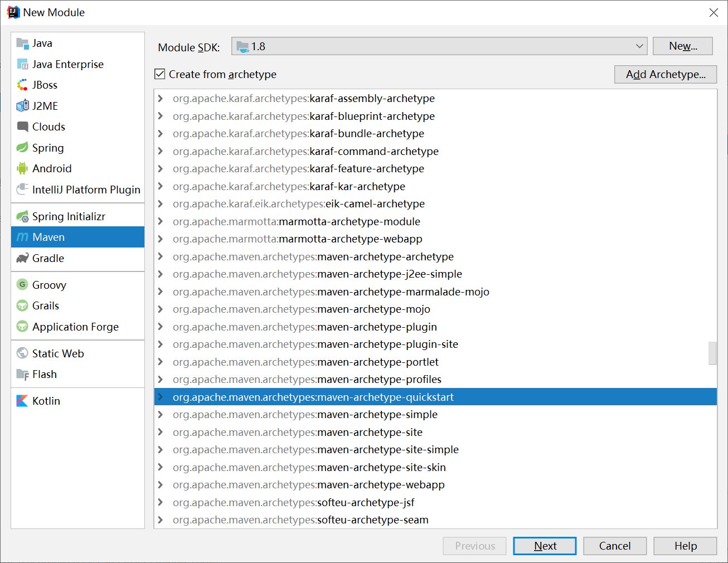The image size is (728, 563).
Task: Select the Kotlin module type
Action: 77,401
